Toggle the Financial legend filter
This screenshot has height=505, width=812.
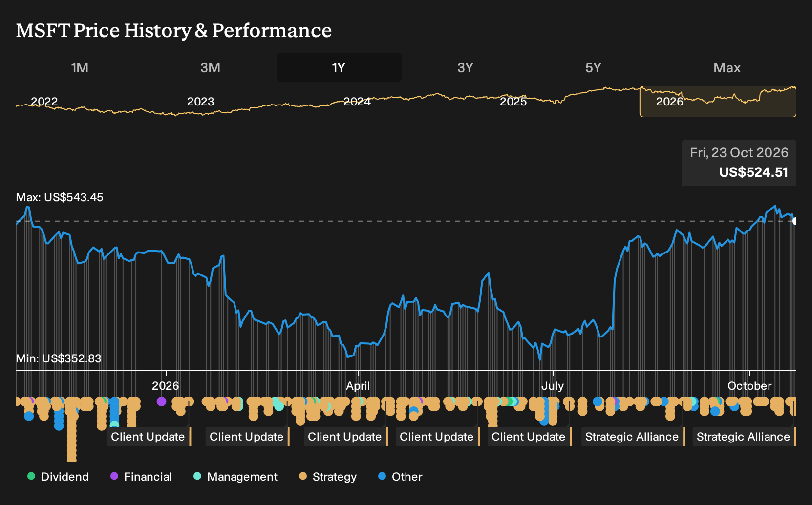click(x=141, y=477)
